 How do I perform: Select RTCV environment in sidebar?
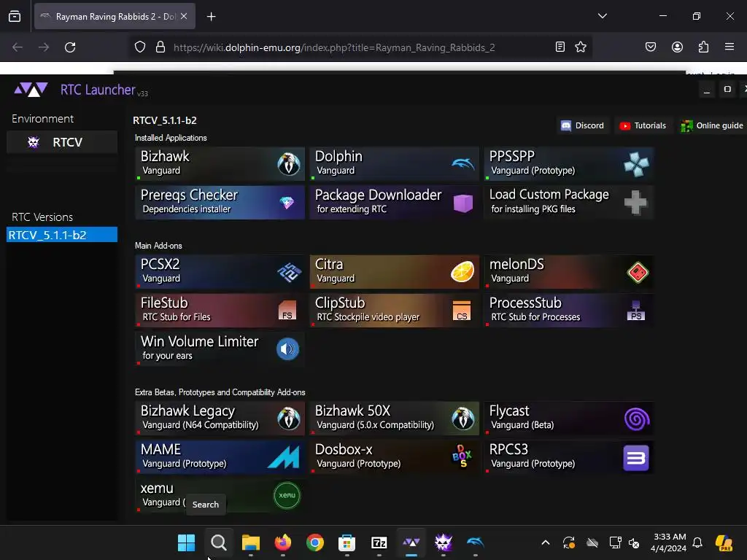pyautogui.click(x=62, y=142)
